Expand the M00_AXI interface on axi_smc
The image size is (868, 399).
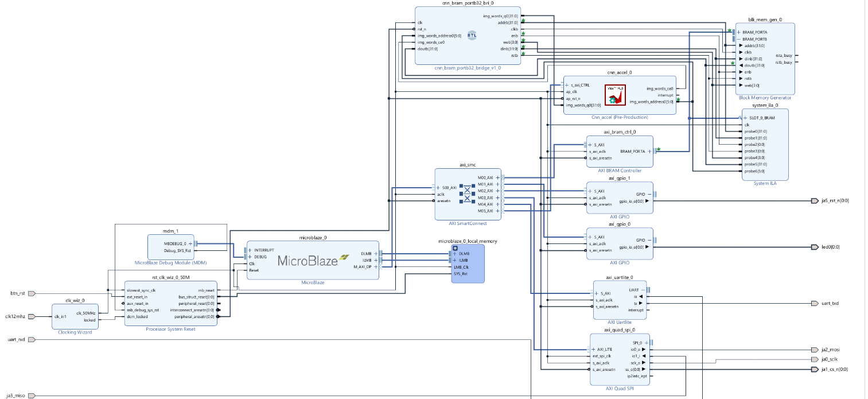pyautogui.click(x=498, y=177)
